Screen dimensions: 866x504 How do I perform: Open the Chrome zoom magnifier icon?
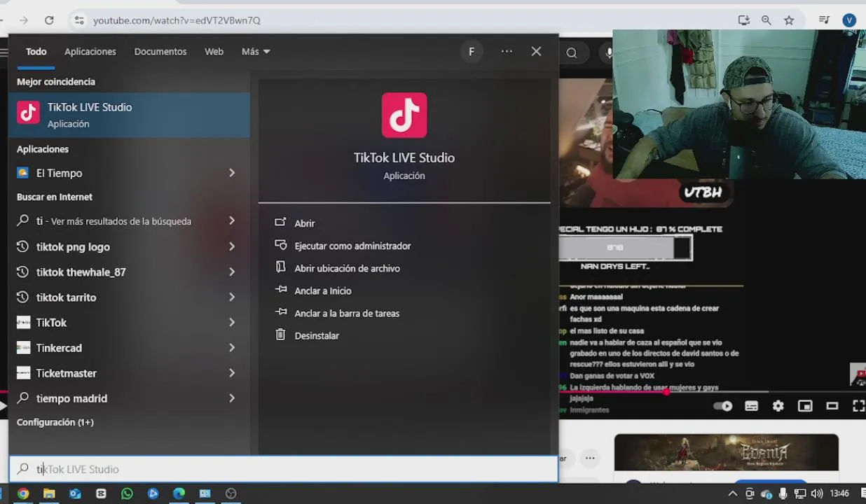click(767, 20)
